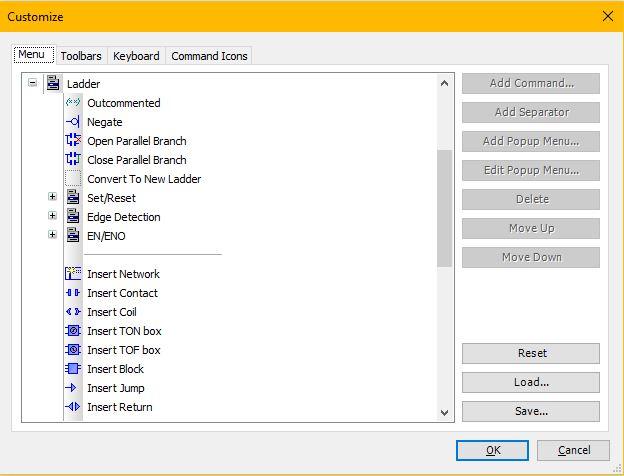Viewport: 624px width, 476px height.
Task: Select the Insert Coil icon
Action: [x=73, y=312]
